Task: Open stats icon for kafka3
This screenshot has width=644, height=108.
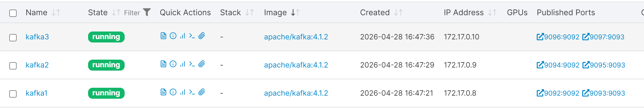Action: (183, 36)
